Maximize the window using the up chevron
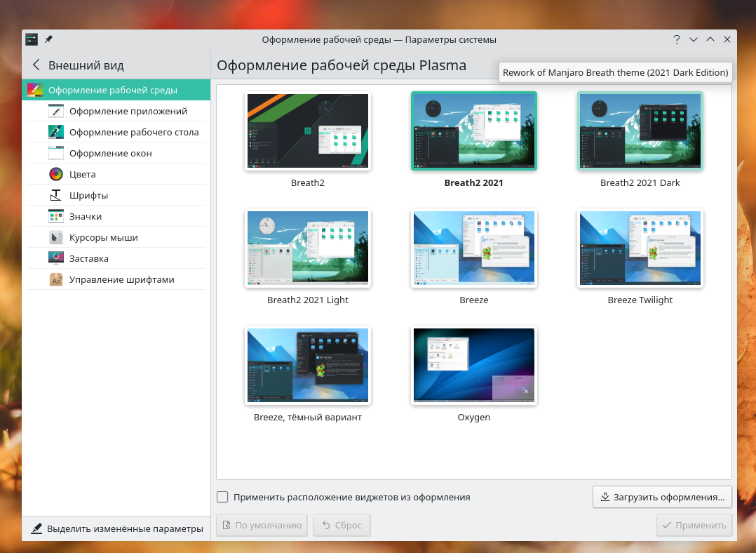The height and width of the screenshot is (553, 756). [x=710, y=39]
